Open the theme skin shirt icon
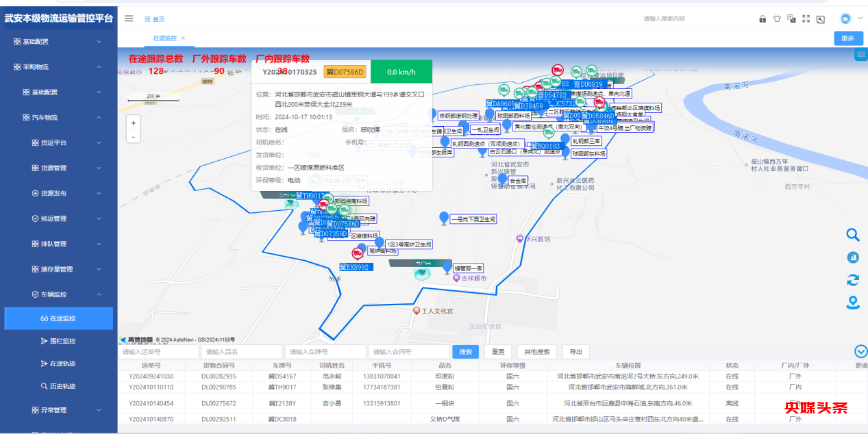Screen dimensions: 868x434 tap(777, 19)
